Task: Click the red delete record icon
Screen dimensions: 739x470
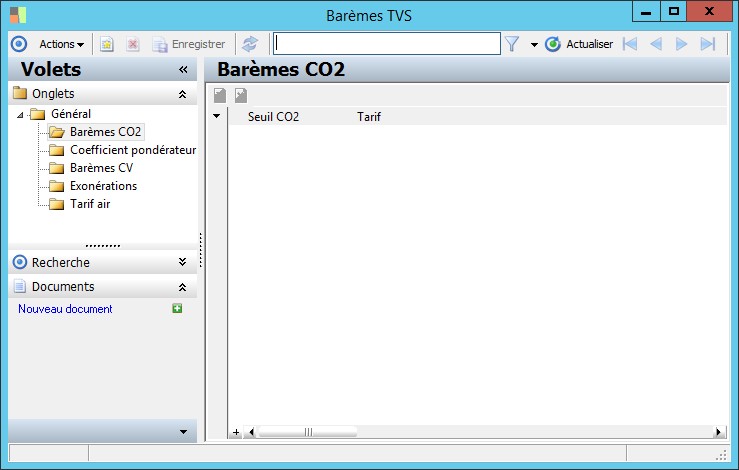Action: (133, 44)
